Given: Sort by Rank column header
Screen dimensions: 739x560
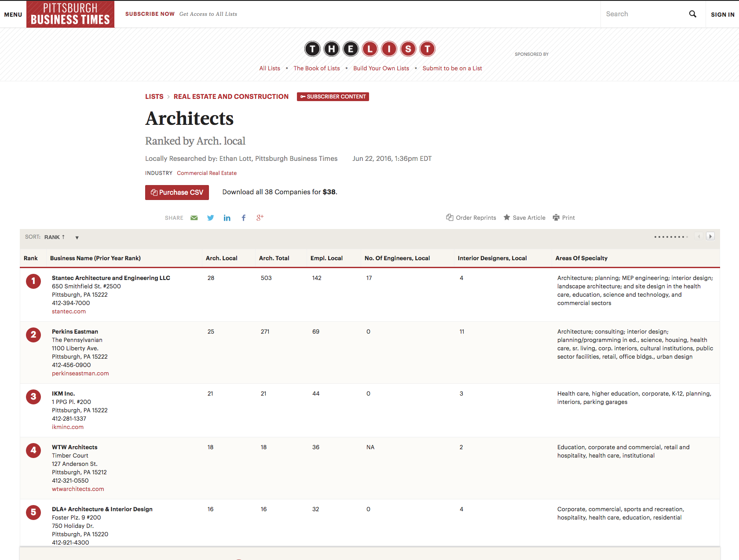Looking at the screenshot, I should [x=31, y=258].
